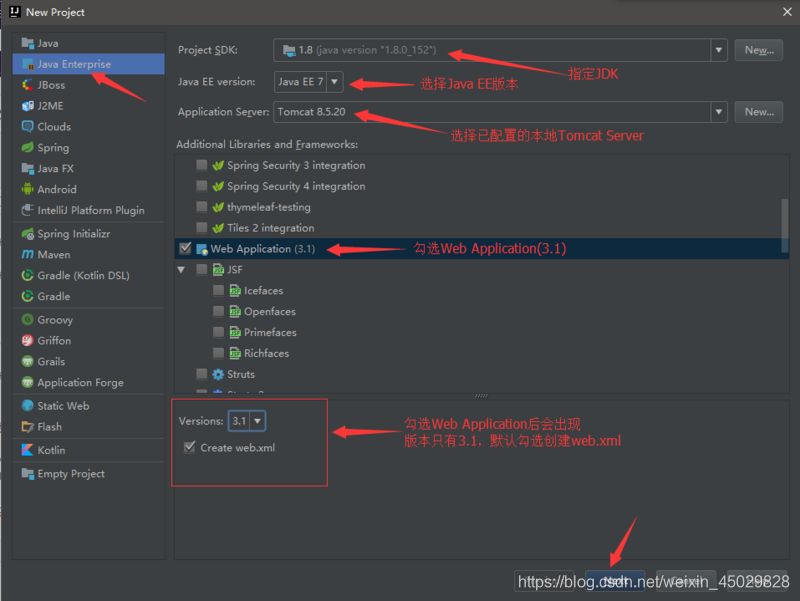Viewport: 800px width, 601px height.
Task: Select the Empty Project icon
Action: [28, 473]
